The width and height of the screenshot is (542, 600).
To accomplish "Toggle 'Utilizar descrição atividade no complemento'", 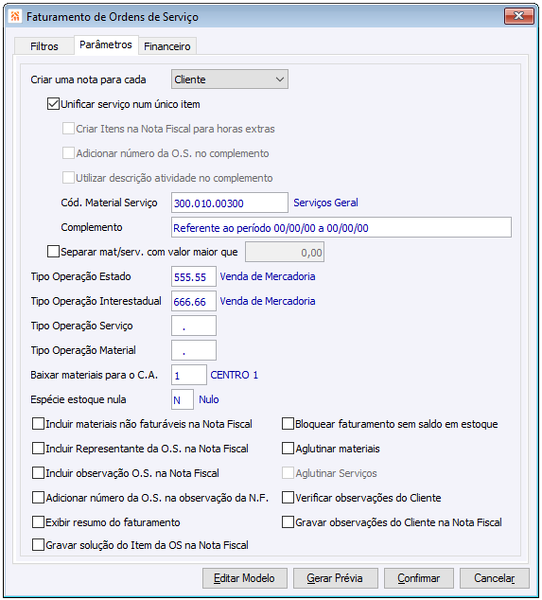I will click(x=69, y=178).
